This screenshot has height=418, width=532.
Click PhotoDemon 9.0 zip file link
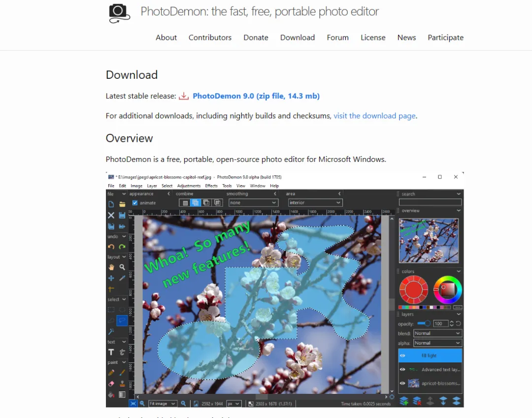pos(256,96)
